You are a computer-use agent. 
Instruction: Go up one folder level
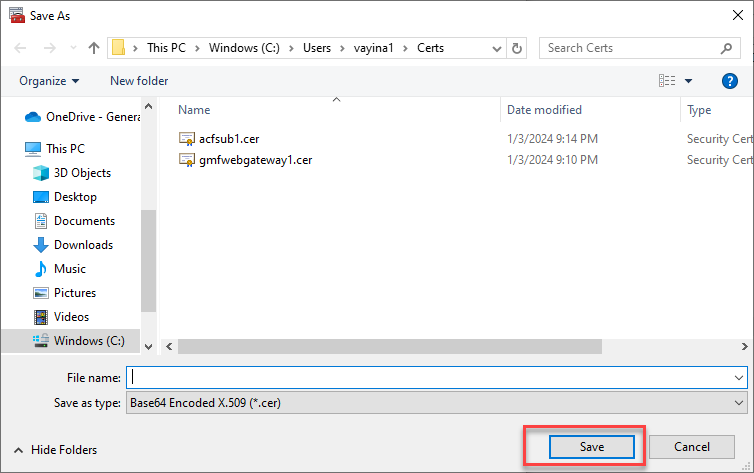click(94, 48)
